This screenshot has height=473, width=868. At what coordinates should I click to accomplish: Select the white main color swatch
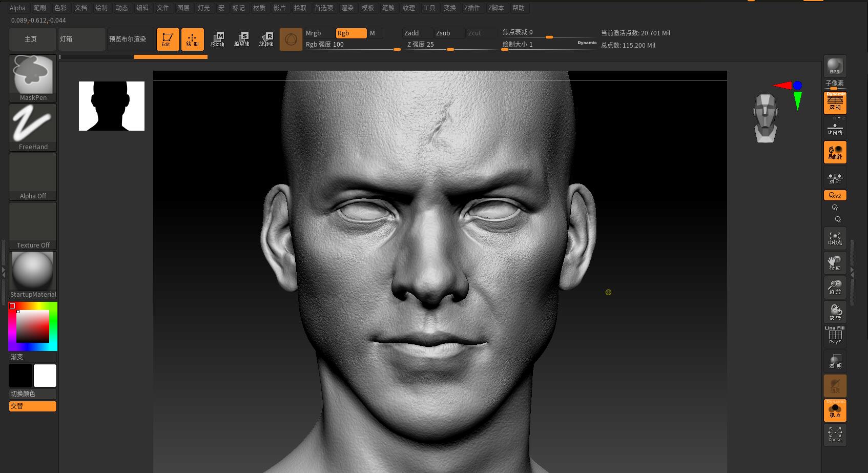coord(45,376)
